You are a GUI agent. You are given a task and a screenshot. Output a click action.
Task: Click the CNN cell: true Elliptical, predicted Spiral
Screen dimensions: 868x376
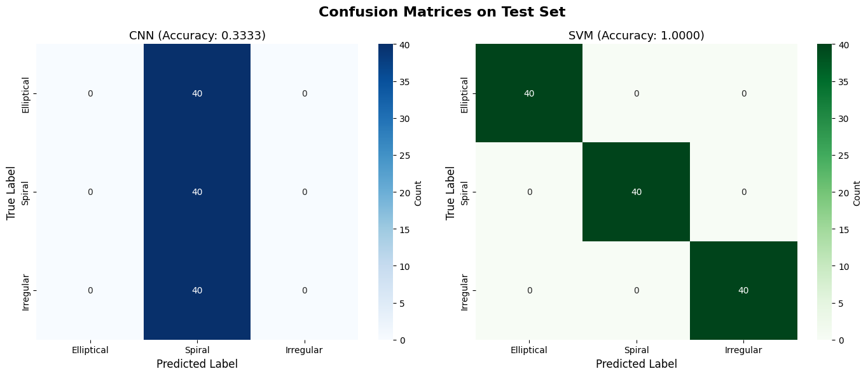(x=197, y=93)
